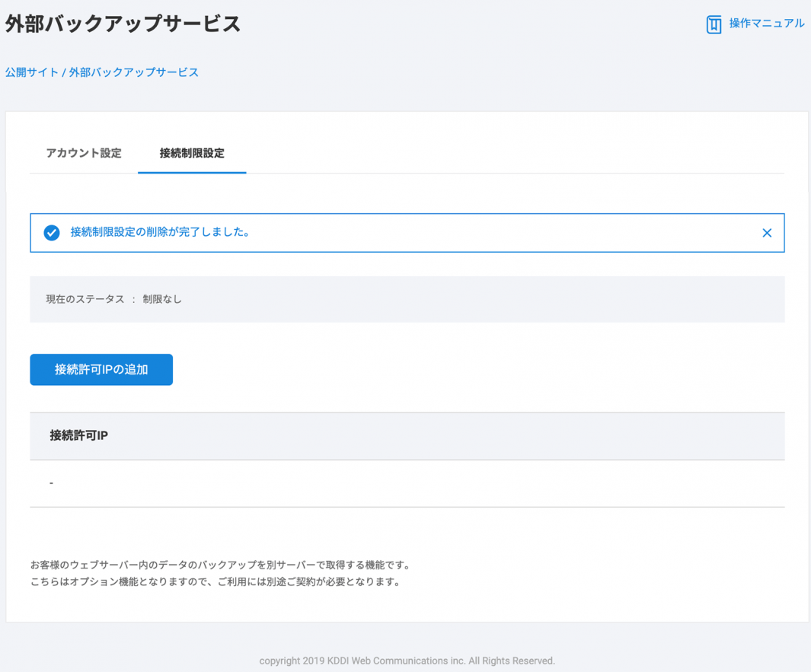The width and height of the screenshot is (811, 672).
Task: Click the 接続許可IP table header
Action: pos(78,436)
